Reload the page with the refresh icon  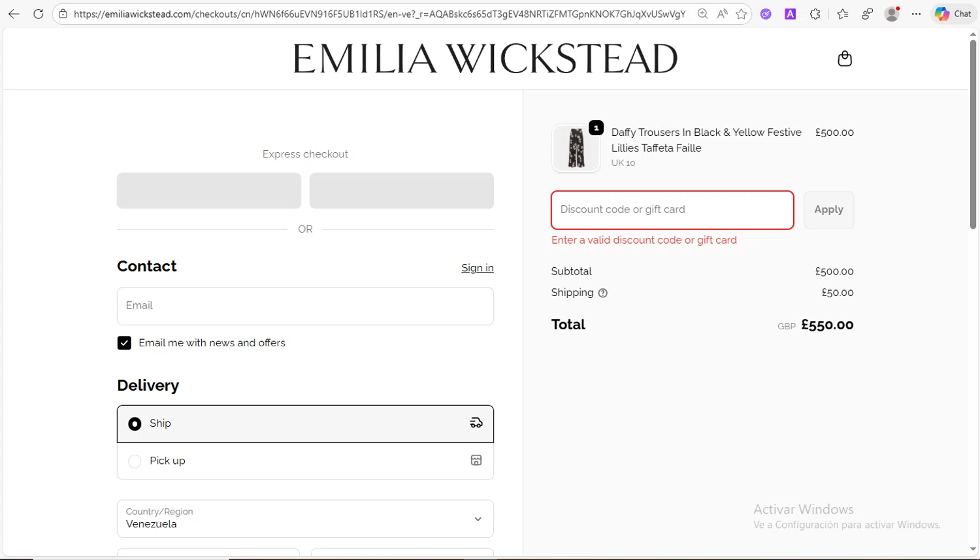(x=39, y=14)
